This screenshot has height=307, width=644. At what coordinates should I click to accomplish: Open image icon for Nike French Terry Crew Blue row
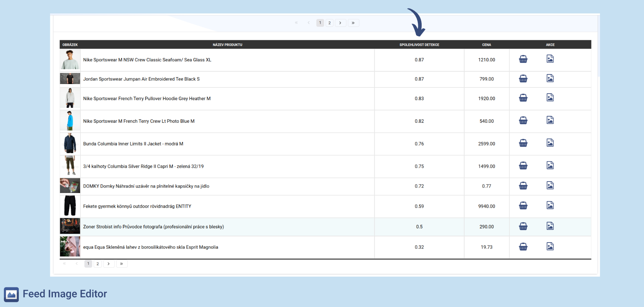pos(550,120)
